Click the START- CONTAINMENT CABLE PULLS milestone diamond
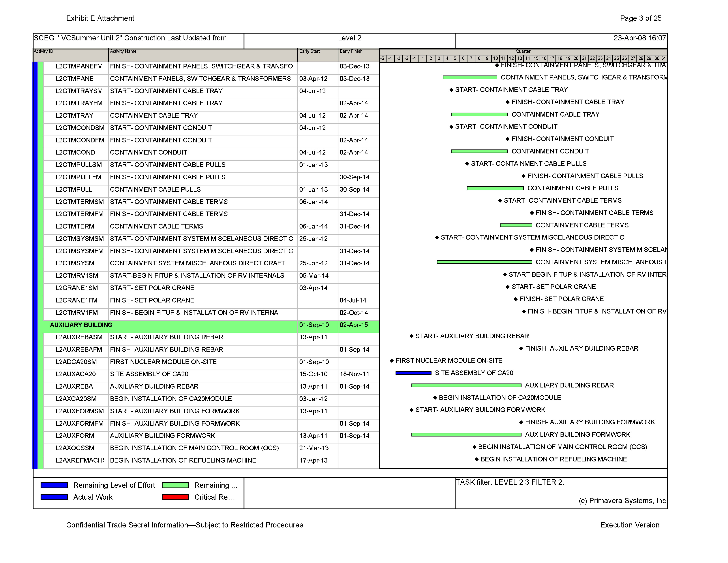 coord(467,163)
